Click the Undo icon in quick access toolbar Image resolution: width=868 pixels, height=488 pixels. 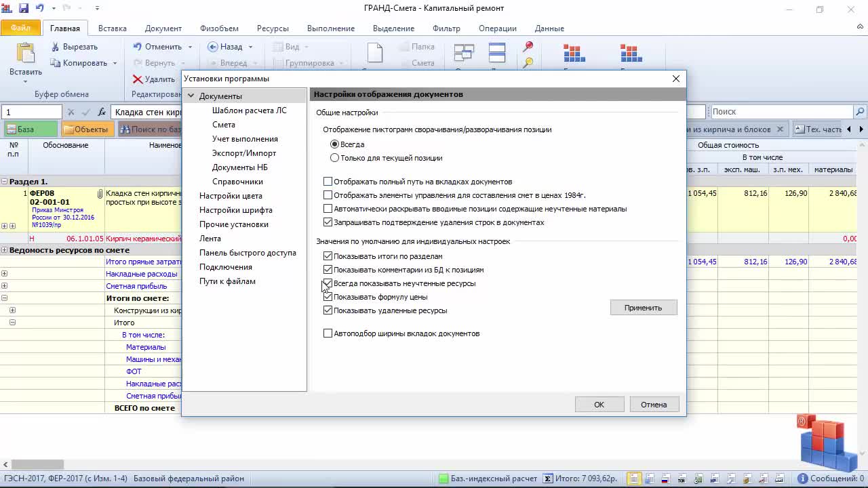(39, 9)
